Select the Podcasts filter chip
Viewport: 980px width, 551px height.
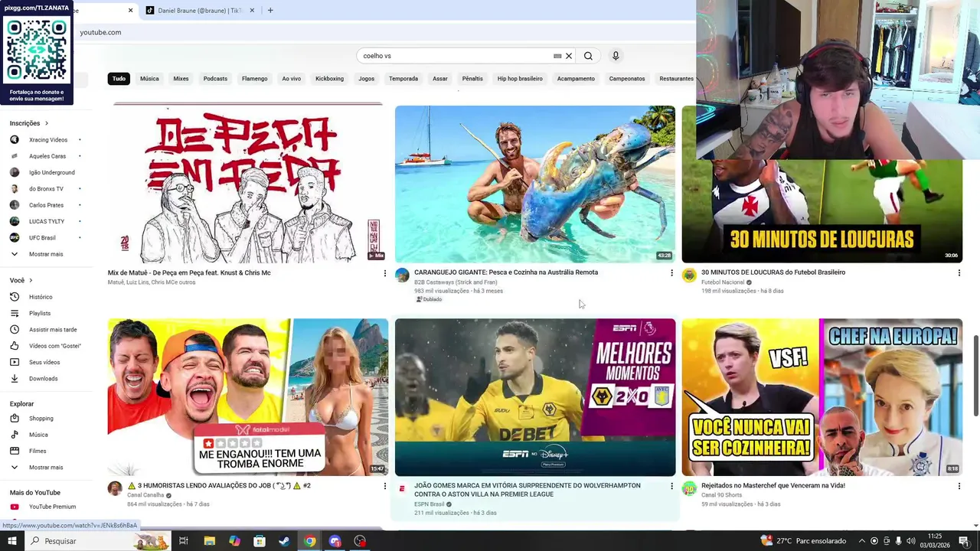[x=215, y=79]
